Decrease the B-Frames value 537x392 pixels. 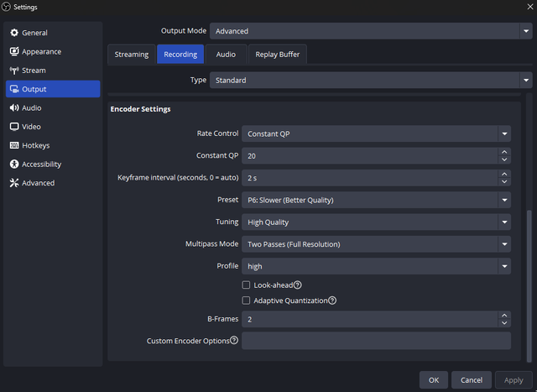click(x=504, y=323)
